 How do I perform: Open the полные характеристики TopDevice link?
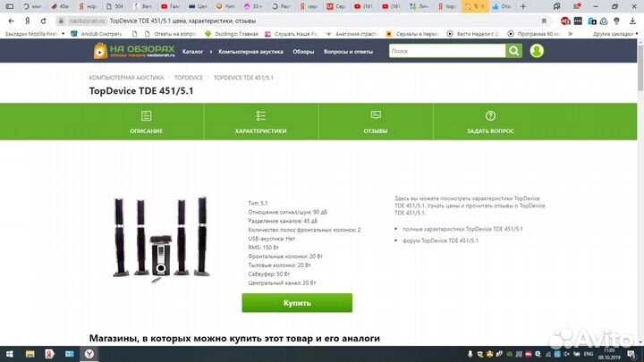pyautogui.click(x=462, y=229)
